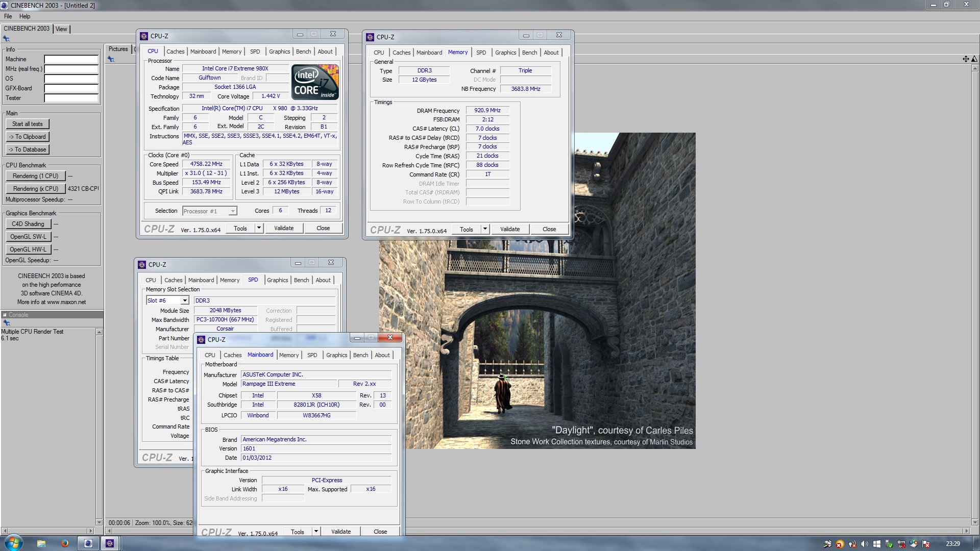
Task: Click CPU-Z title icon in Mainboard window
Action: [x=201, y=340]
